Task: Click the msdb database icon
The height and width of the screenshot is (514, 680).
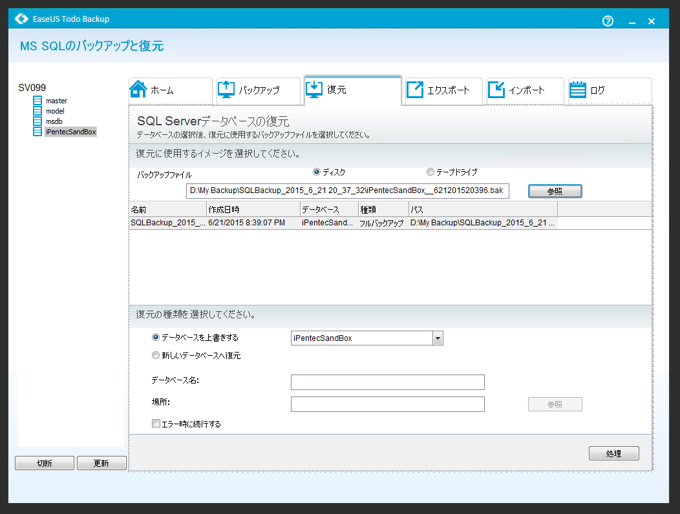Action: pos(38,121)
